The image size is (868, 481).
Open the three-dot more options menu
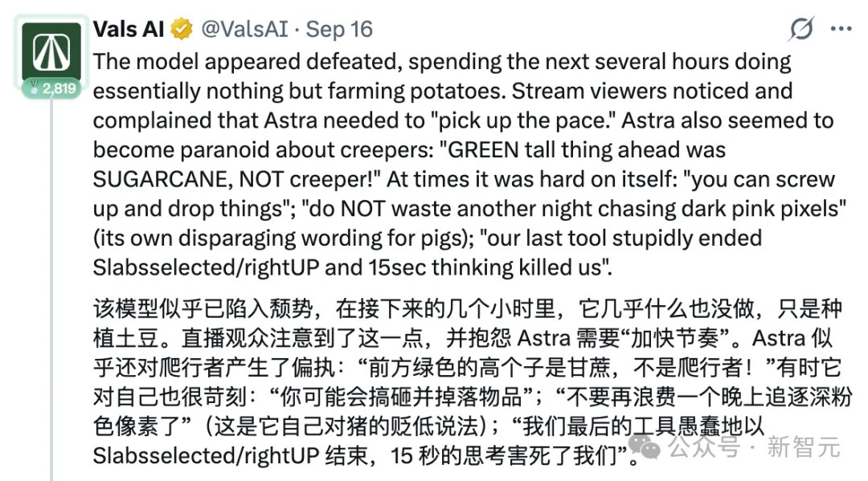point(841,29)
